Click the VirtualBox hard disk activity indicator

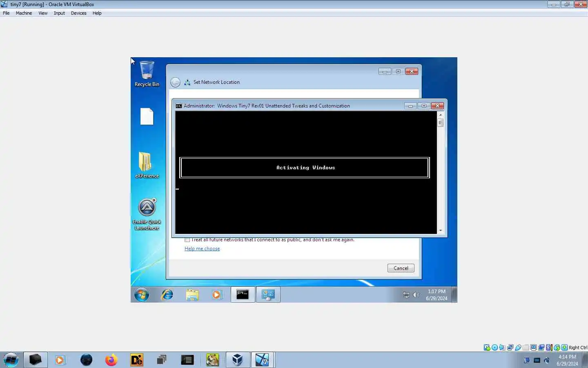[x=487, y=348]
